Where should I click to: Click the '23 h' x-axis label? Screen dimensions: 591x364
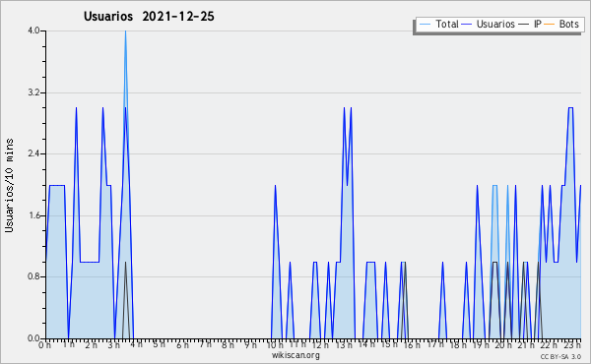pyautogui.click(x=572, y=345)
